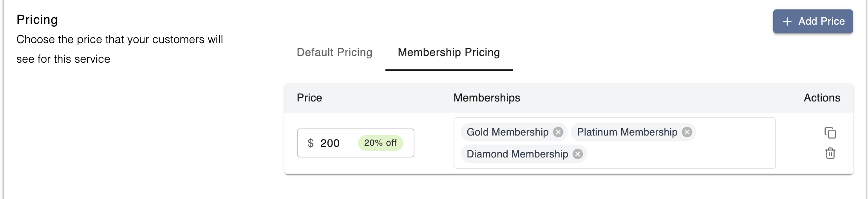Click the Gold Membership chip label
This screenshot has width=868, height=199.
click(507, 132)
